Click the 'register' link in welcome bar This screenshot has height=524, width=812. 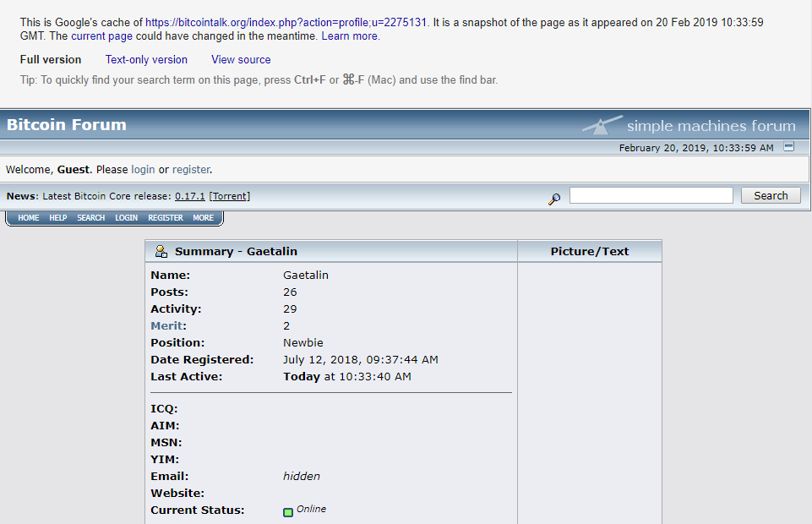[x=191, y=170]
